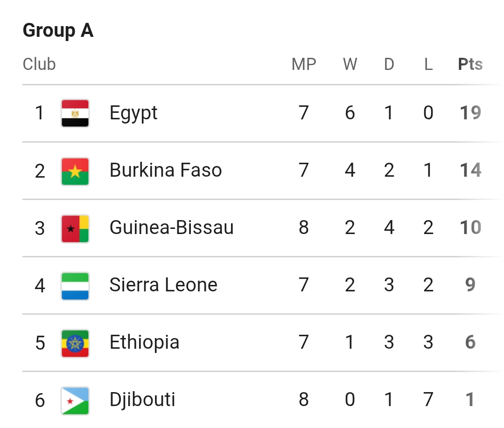Click the Ethiopia flag icon
The width and height of the screenshot is (504, 428).
[x=75, y=343]
